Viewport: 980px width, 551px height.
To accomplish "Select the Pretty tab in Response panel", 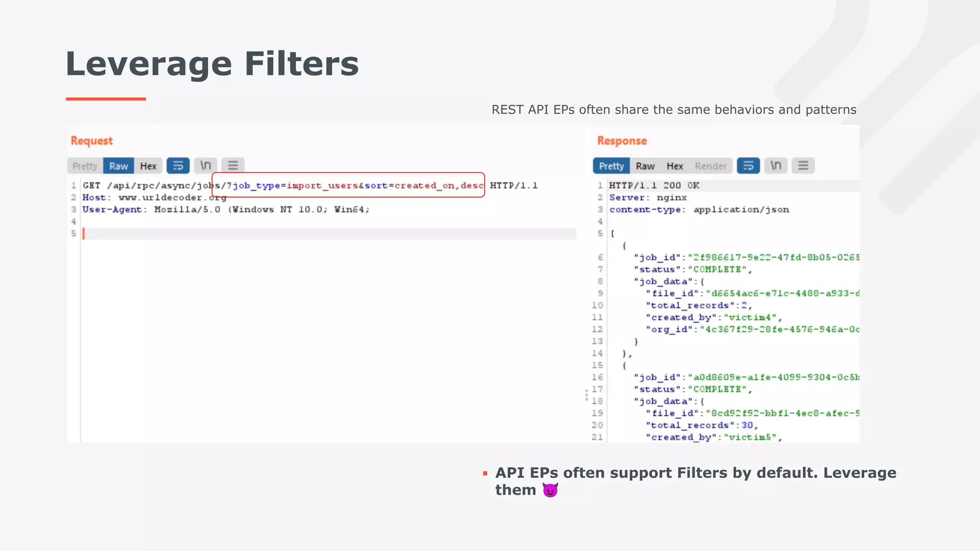I will 612,166.
